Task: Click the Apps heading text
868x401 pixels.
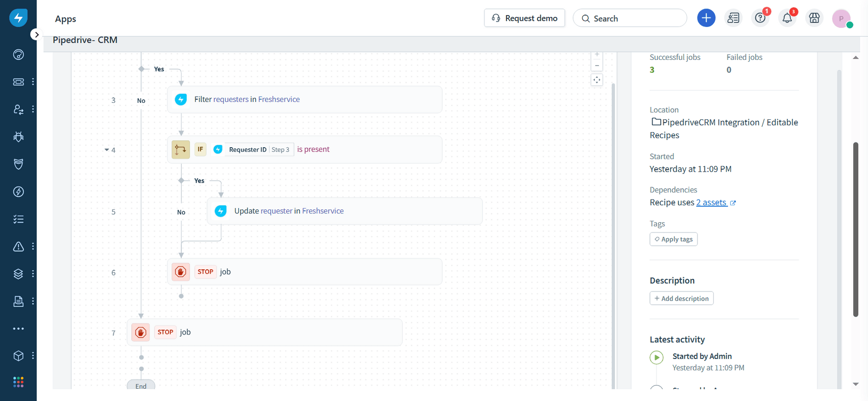Action: (66, 19)
